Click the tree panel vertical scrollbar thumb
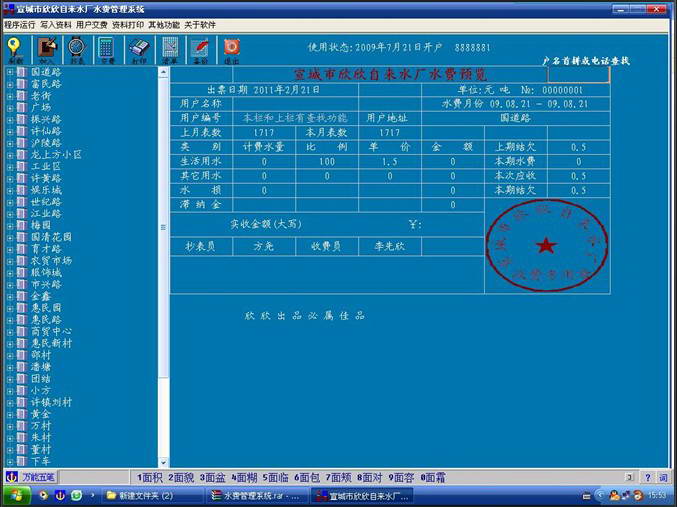 tap(163, 227)
